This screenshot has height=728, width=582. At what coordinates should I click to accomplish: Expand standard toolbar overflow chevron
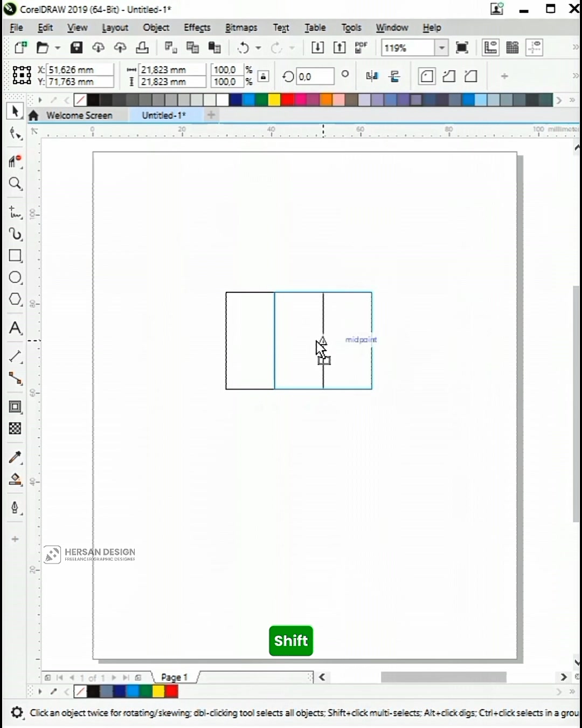pos(575,48)
